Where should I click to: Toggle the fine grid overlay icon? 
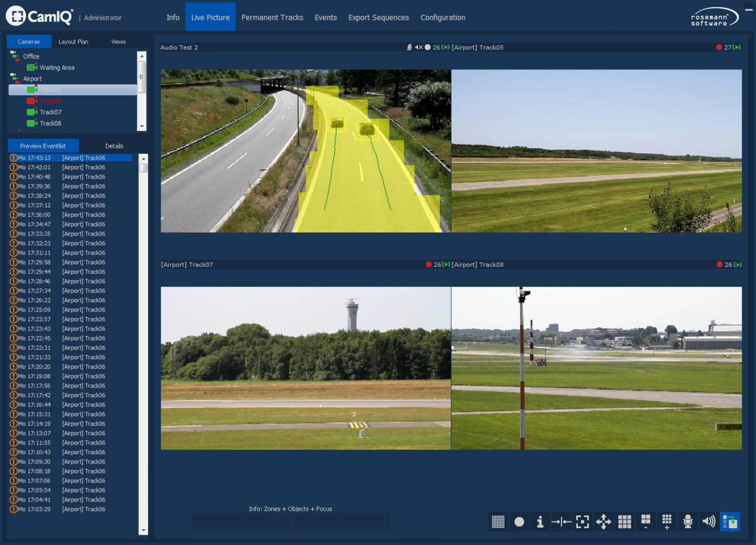pos(498,522)
